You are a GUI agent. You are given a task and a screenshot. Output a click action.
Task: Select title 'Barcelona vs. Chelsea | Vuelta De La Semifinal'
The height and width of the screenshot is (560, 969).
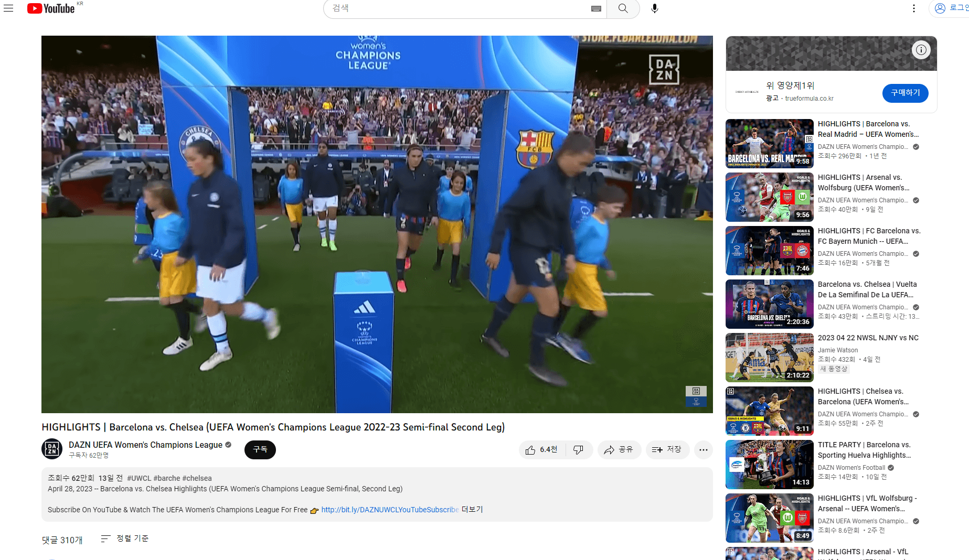tap(867, 289)
